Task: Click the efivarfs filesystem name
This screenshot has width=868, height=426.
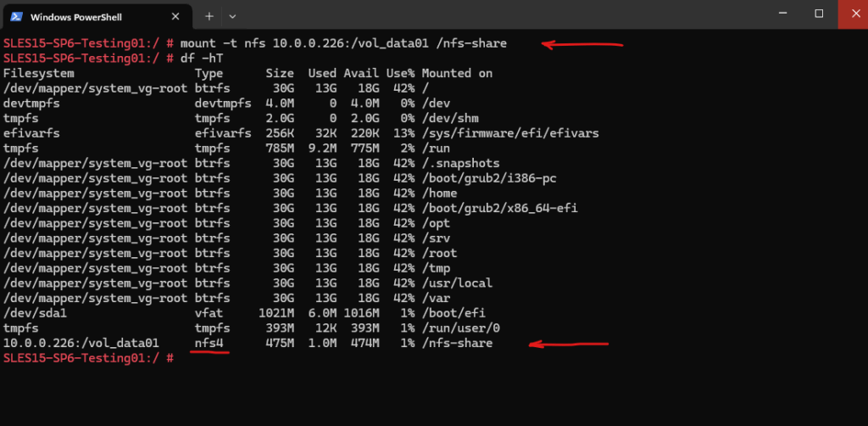Action: (x=31, y=133)
